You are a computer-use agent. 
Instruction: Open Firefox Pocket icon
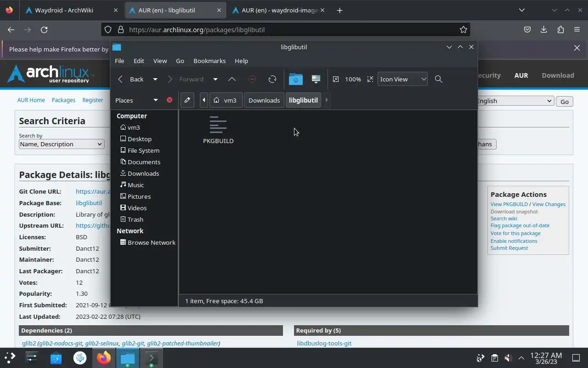pyautogui.click(x=527, y=29)
